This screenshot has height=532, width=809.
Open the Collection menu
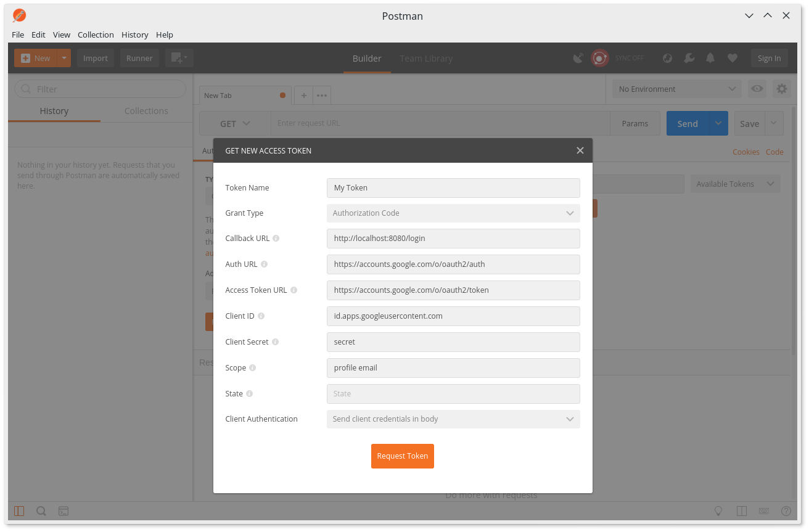pos(96,35)
